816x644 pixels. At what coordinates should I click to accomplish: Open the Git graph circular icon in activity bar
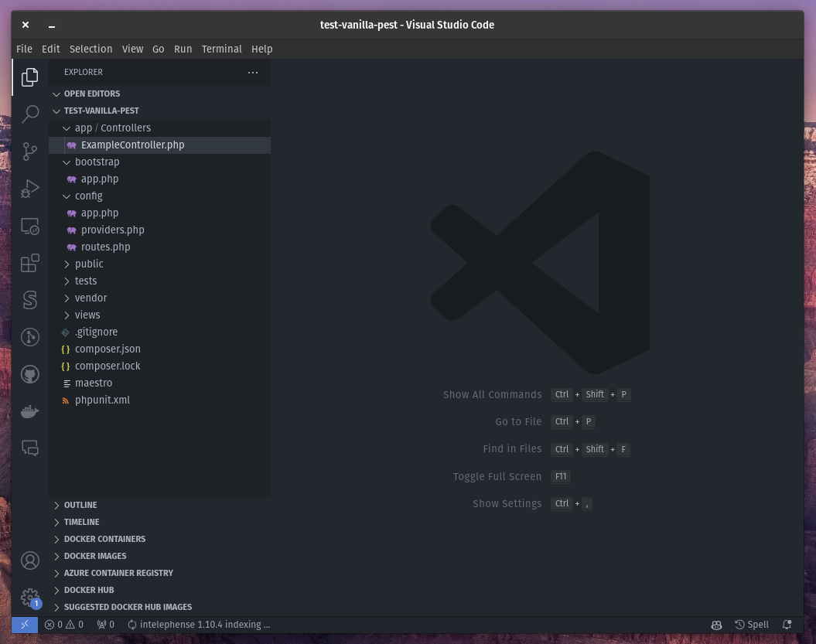[x=29, y=337]
